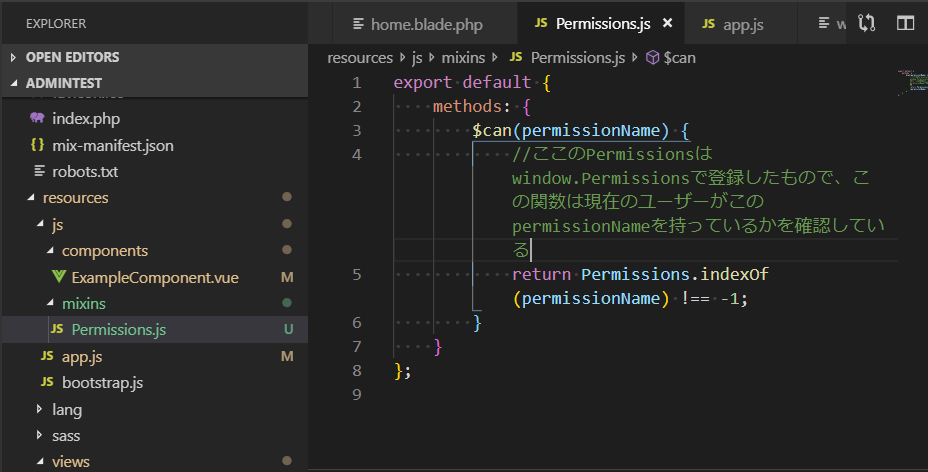Image resolution: width=928 pixels, height=472 pixels.
Task: Open index.php in the explorer
Action: coord(86,119)
